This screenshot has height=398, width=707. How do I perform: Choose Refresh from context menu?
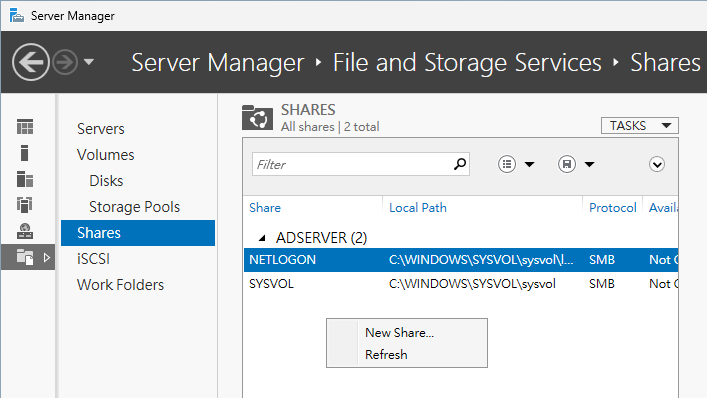[386, 355]
